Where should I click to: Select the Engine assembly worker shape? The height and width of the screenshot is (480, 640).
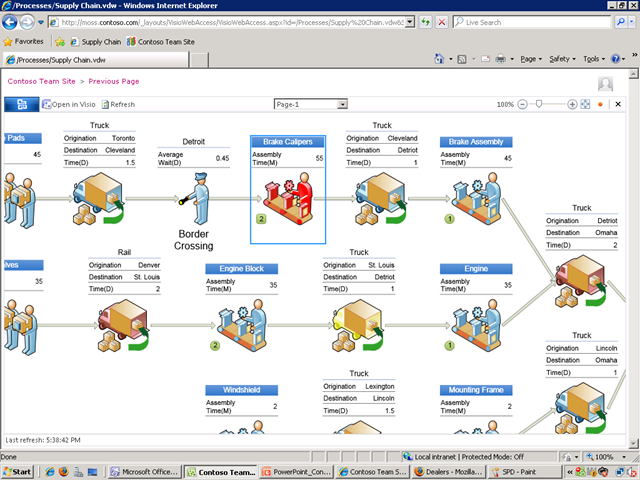coord(476,325)
